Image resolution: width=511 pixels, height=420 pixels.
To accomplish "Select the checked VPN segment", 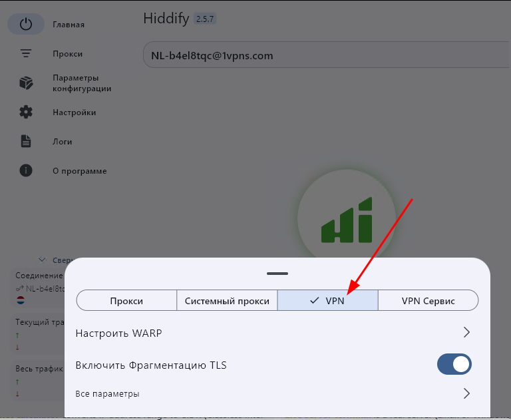I will point(327,301).
